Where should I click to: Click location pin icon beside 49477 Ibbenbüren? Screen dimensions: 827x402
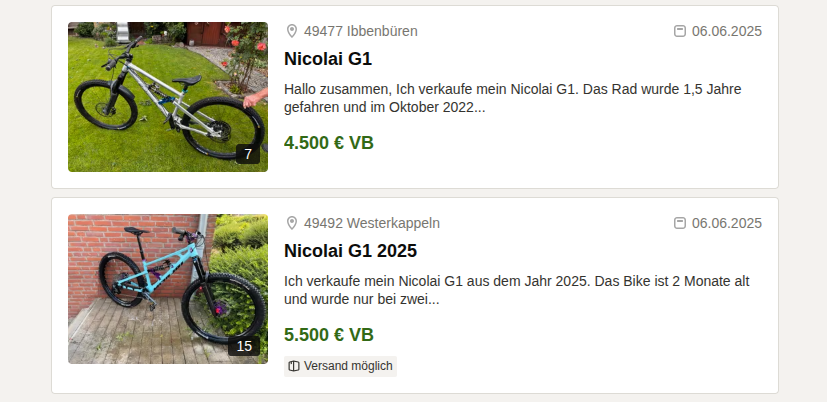pyautogui.click(x=292, y=31)
